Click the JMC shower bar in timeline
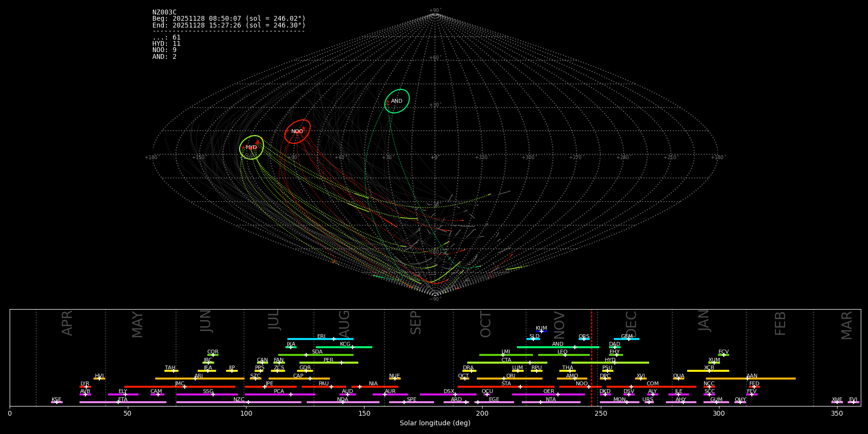 point(180,386)
